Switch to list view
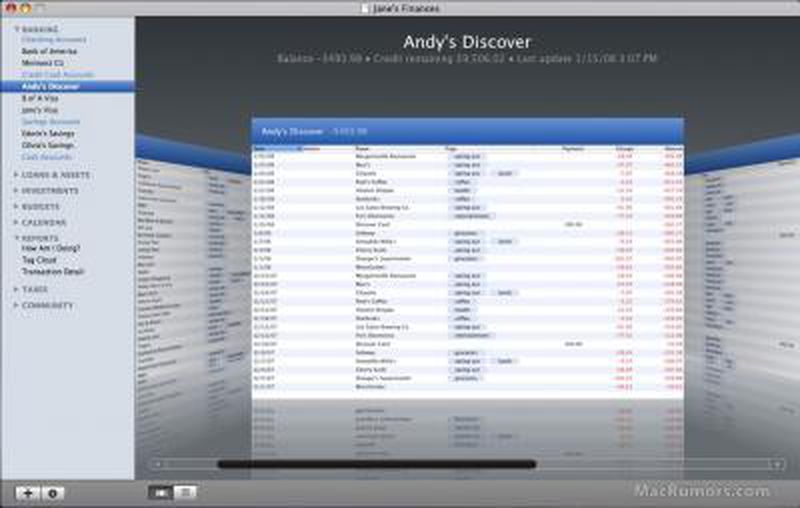The image size is (800, 508). [185, 492]
